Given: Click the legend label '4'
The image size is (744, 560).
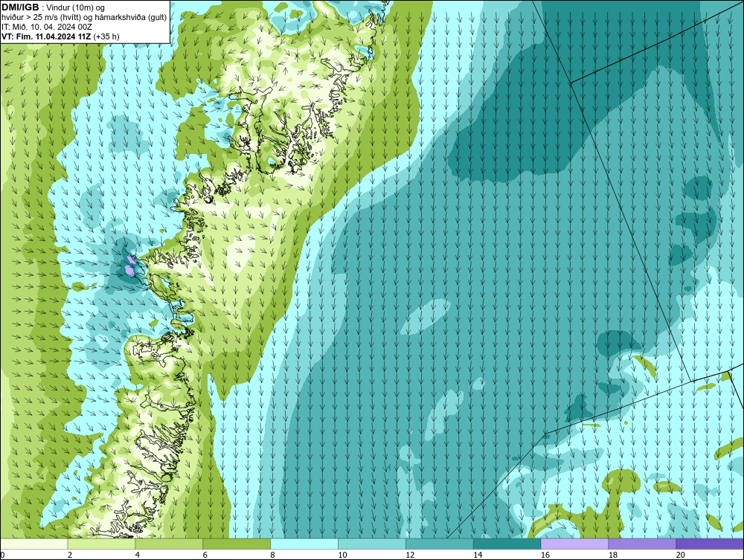Looking at the screenshot, I should click(x=137, y=555).
